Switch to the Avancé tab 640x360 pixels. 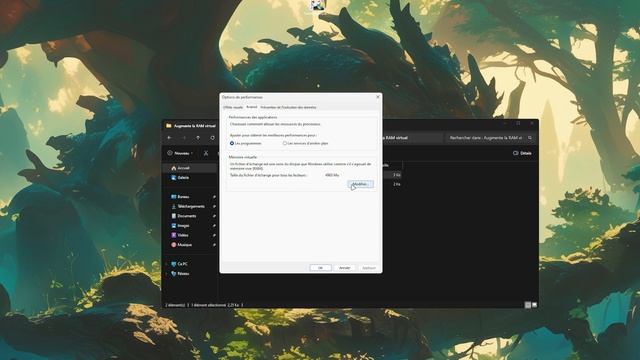point(251,107)
